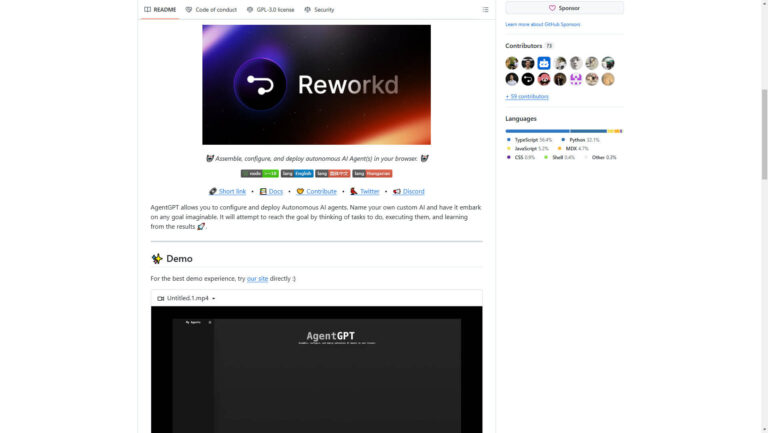The width and height of the screenshot is (768, 433).
Task: Click the Sponsor heart icon
Action: coord(552,8)
